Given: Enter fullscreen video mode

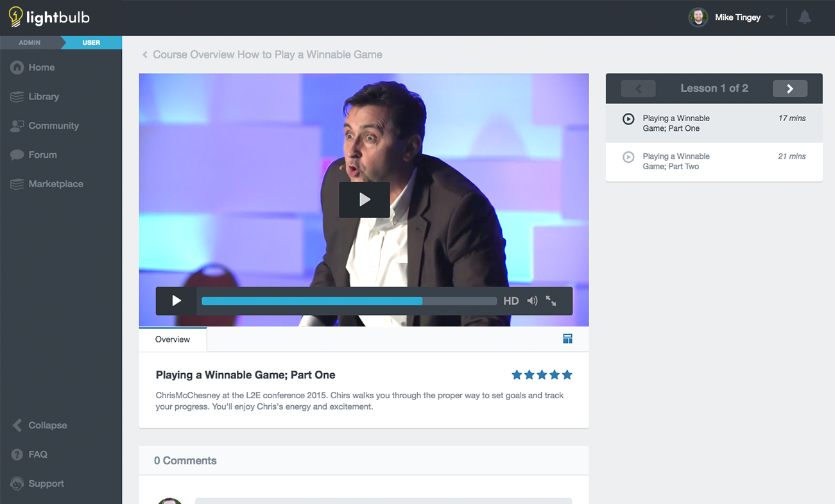Looking at the screenshot, I should [551, 301].
